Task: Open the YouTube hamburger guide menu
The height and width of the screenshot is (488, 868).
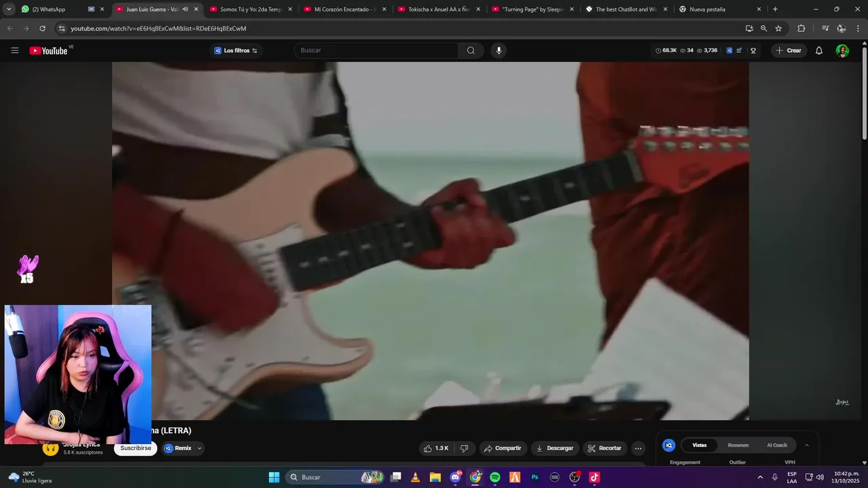Action: (15, 51)
